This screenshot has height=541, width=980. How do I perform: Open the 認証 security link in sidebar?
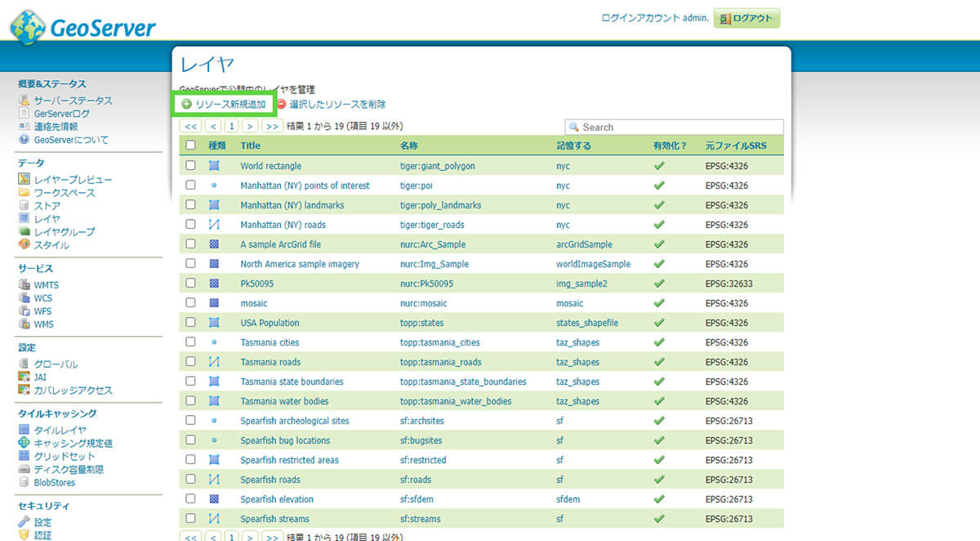click(x=42, y=535)
